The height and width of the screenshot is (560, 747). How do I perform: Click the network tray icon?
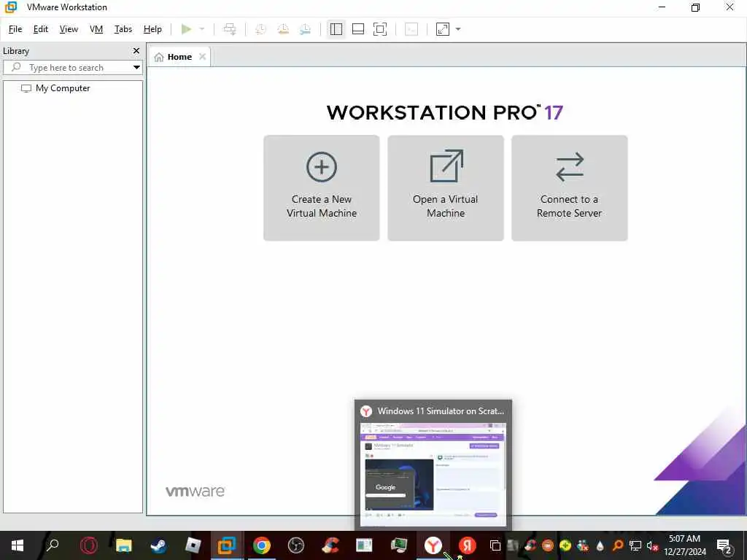pos(635,545)
